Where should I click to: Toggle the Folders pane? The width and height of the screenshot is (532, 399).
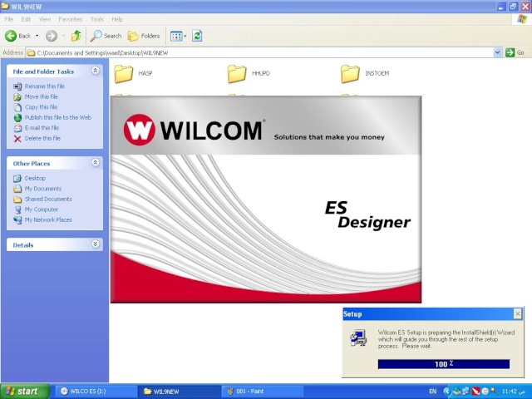(144, 36)
